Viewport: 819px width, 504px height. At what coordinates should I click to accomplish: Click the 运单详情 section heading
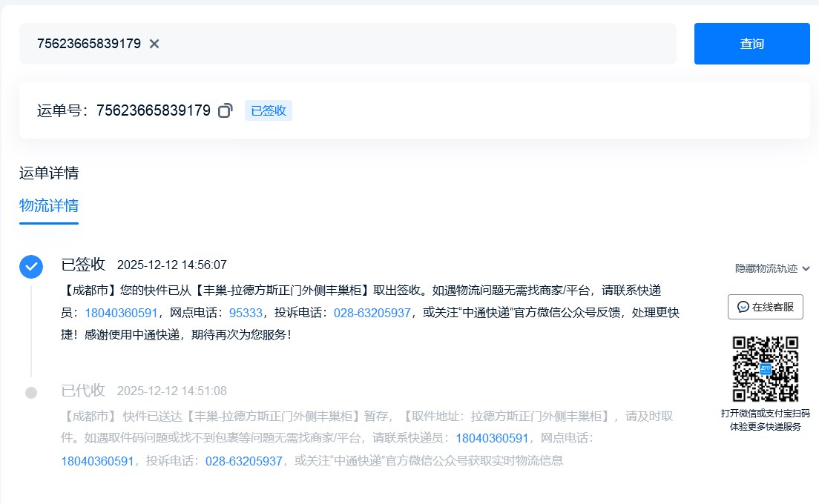coord(49,173)
